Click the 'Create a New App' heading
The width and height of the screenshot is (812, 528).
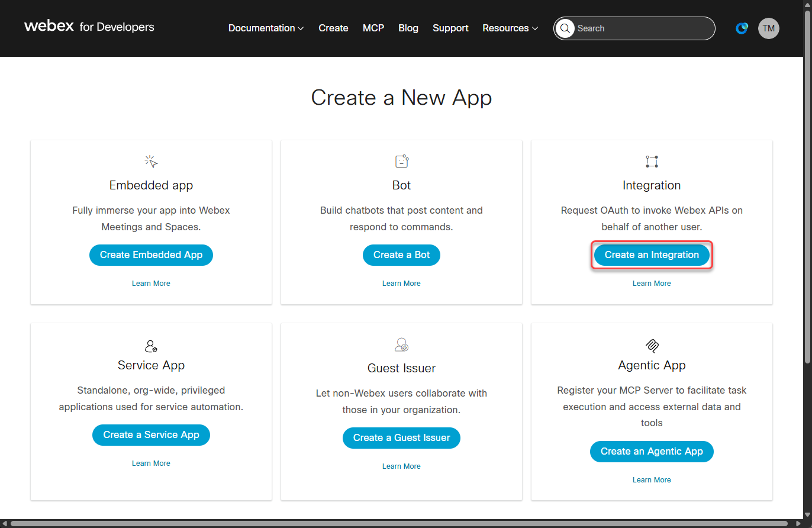click(401, 98)
